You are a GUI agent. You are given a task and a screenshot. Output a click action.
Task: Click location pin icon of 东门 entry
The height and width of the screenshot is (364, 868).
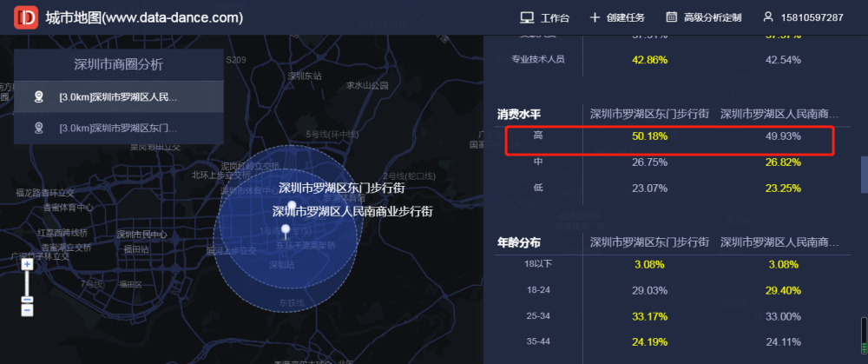[x=38, y=128]
